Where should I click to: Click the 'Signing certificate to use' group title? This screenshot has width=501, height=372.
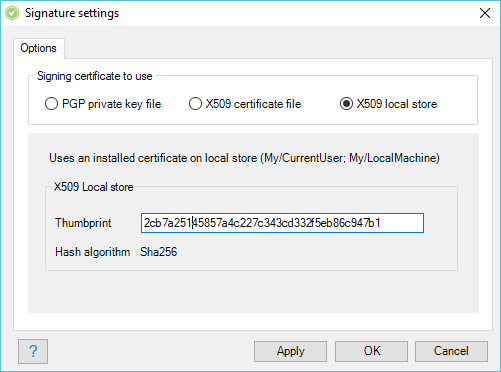pos(95,76)
